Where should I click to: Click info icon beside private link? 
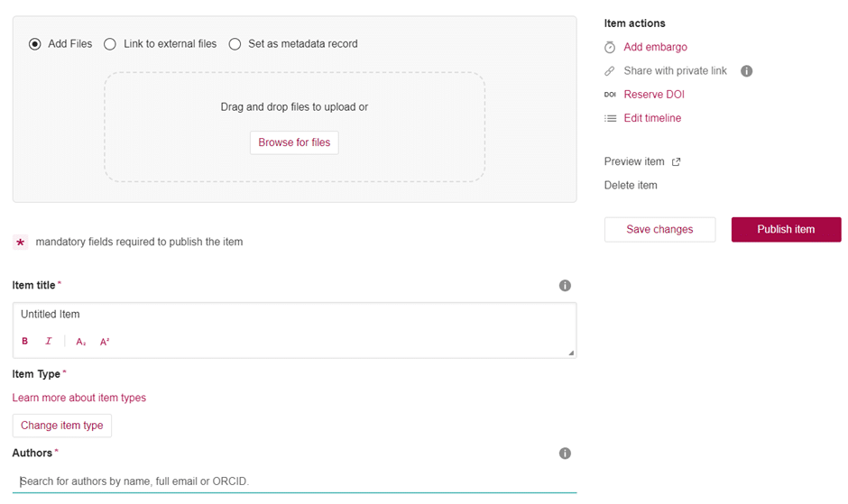746,71
